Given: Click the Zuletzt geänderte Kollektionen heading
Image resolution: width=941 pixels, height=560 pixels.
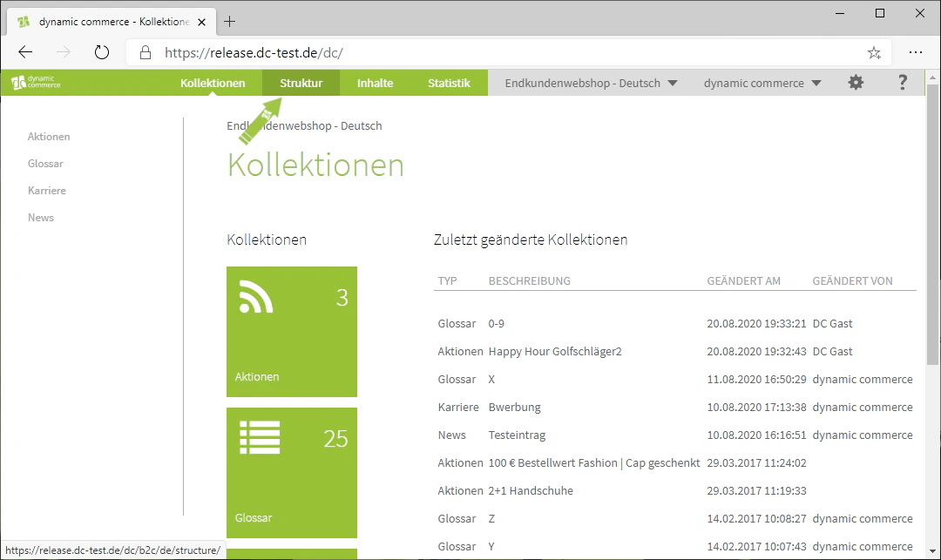Looking at the screenshot, I should [531, 240].
